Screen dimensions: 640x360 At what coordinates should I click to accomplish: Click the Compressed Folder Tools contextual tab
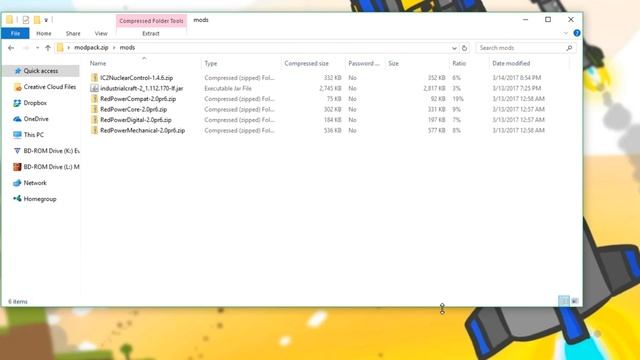tap(151, 21)
